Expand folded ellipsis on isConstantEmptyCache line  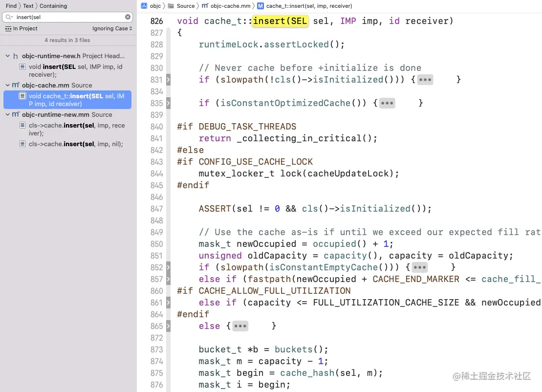click(420, 267)
